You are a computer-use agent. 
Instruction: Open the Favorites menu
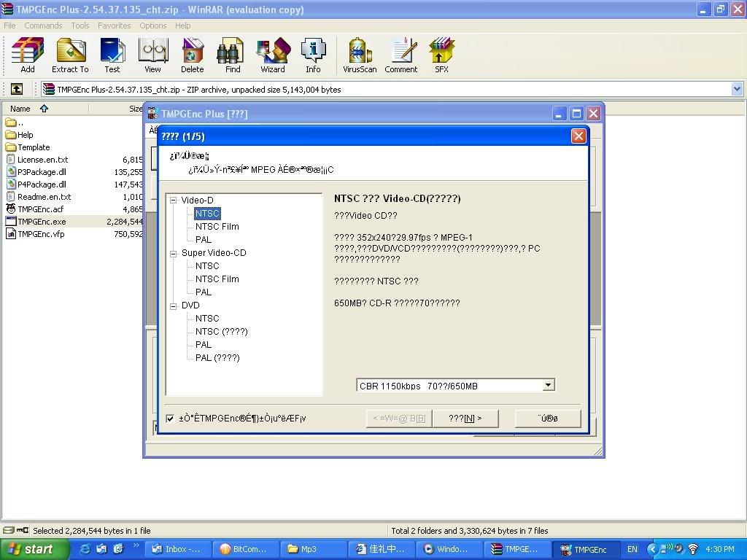pos(115,26)
